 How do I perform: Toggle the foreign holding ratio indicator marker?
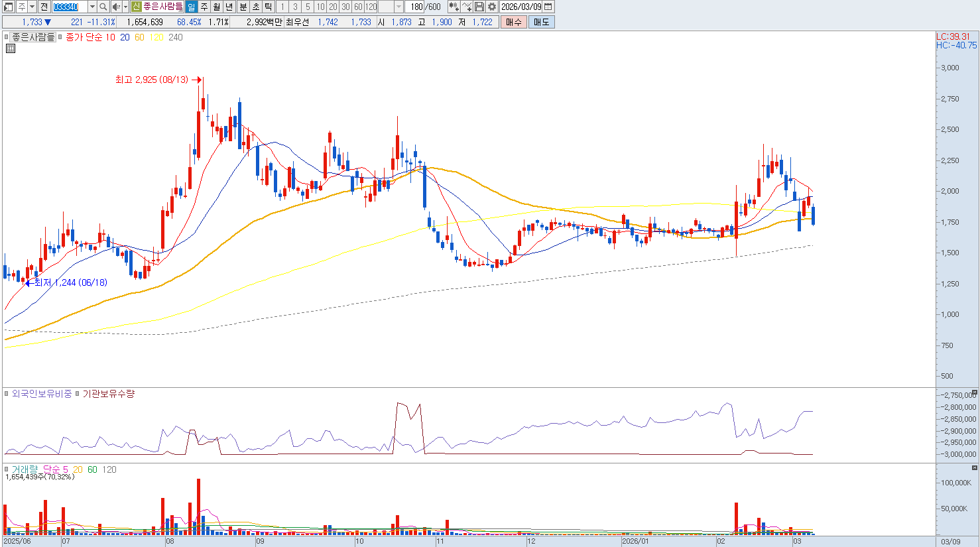tap(7, 394)
